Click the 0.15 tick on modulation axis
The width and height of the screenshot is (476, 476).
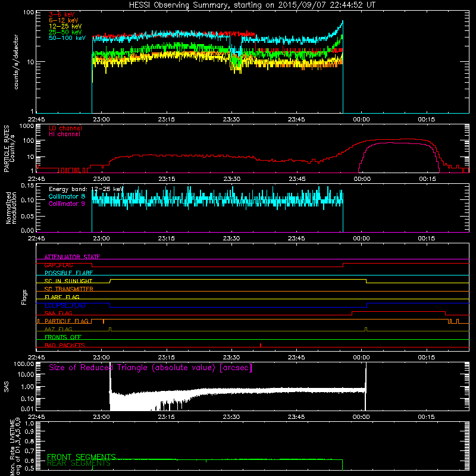(27, 185)
